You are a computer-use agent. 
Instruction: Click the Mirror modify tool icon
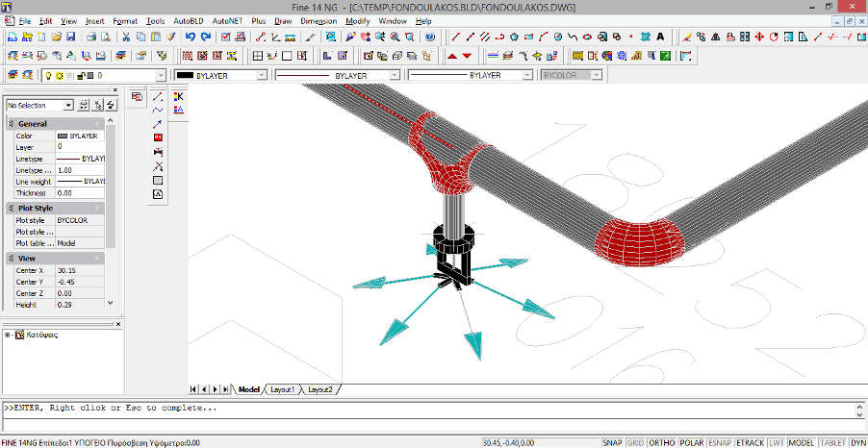click(717, 37)
